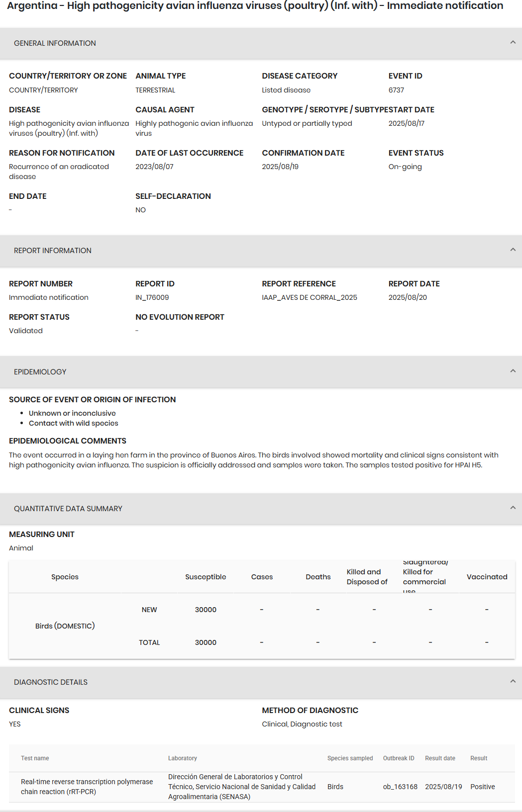This screenshot has width=522, height=812.
Task: Click the Cases column header
Action: (262, 577)
